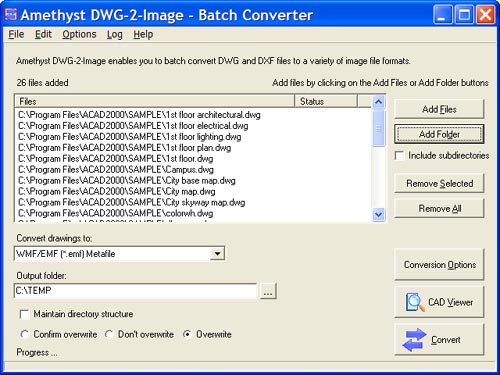Click the Remove Selected button

[x=439, y=183]
